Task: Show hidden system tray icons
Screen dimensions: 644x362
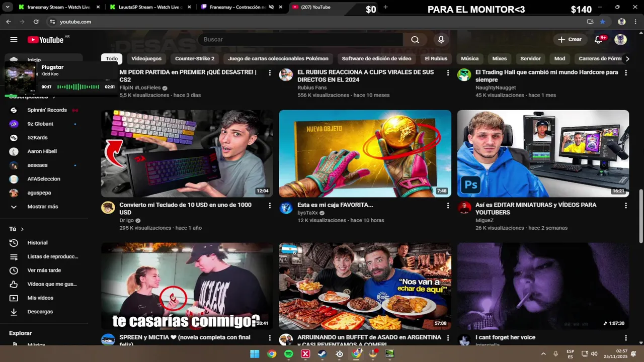Action: pos(543,354)
